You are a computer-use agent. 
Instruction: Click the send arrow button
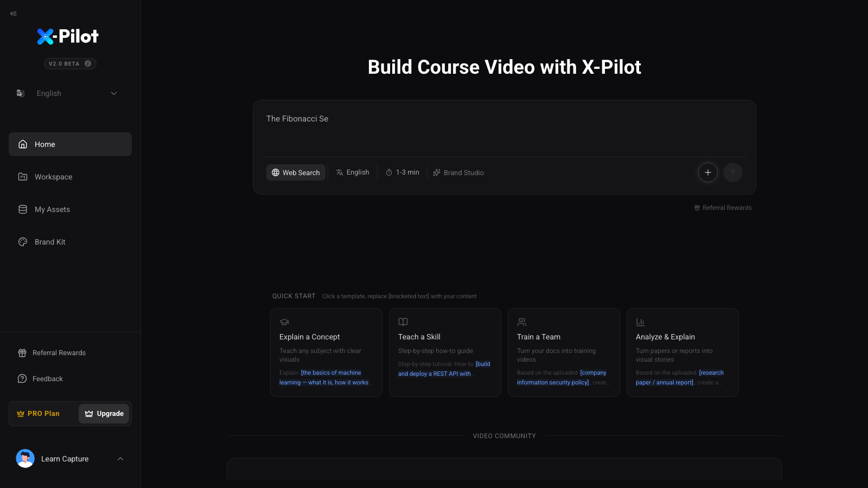733,172
